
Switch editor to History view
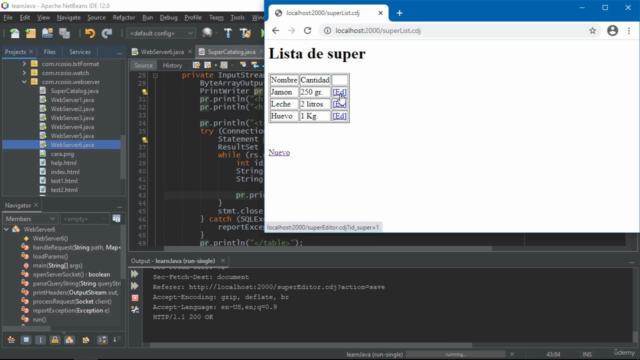coord(172,65)
